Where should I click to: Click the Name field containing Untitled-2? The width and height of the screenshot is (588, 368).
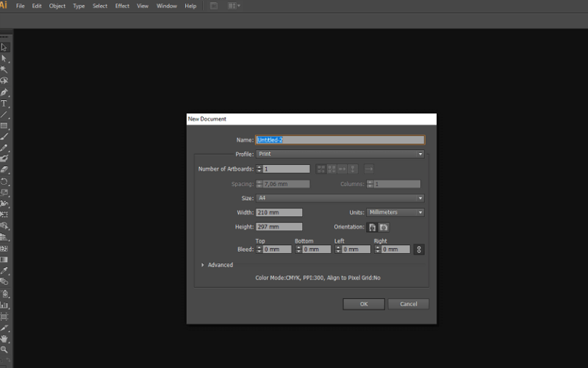(x=340, y=140)
